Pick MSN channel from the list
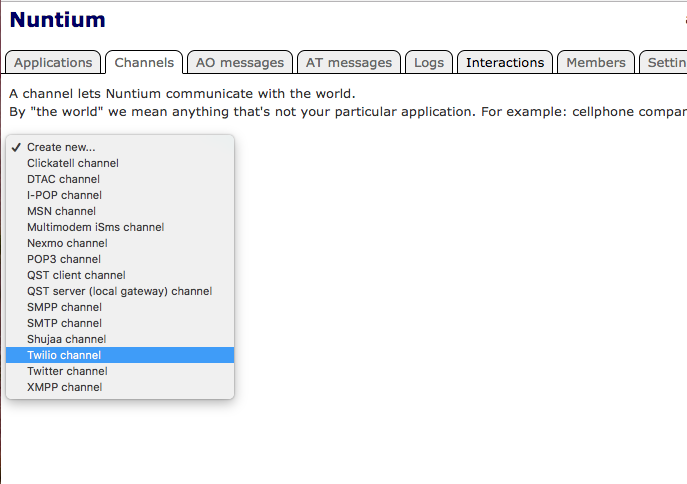The height and width of the screenshot is (484, 687). pos(120,211)
